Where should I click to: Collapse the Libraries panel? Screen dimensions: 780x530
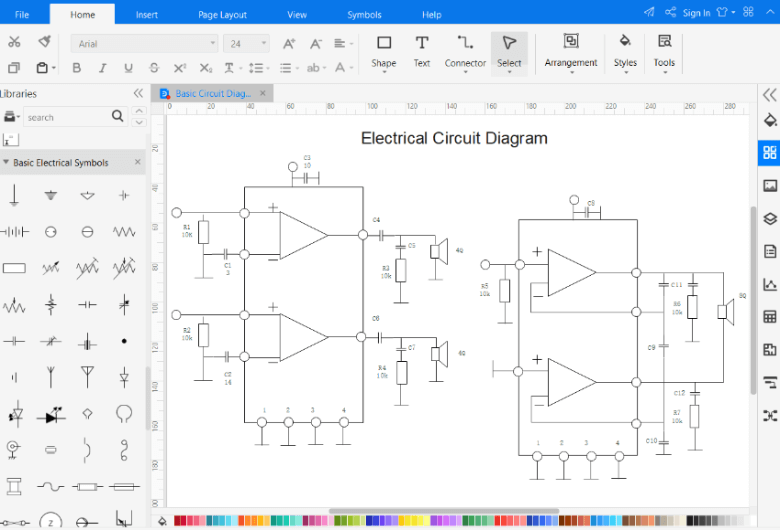pos(138,93)
